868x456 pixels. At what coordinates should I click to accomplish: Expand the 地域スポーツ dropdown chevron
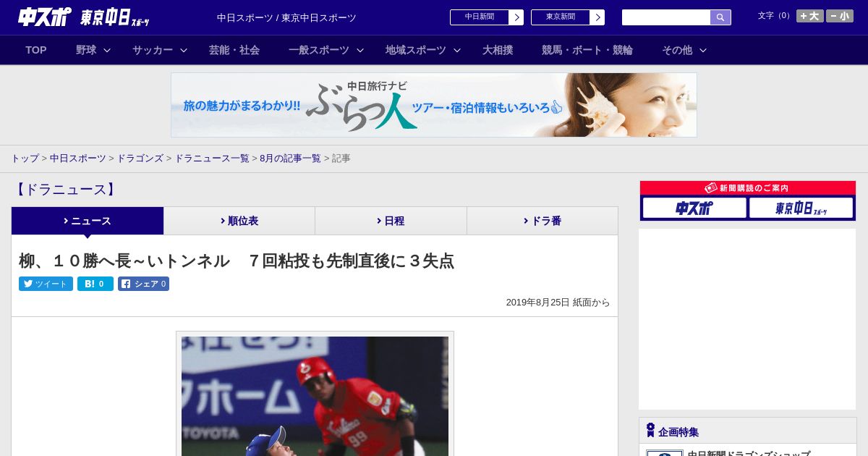click(457, 50)
